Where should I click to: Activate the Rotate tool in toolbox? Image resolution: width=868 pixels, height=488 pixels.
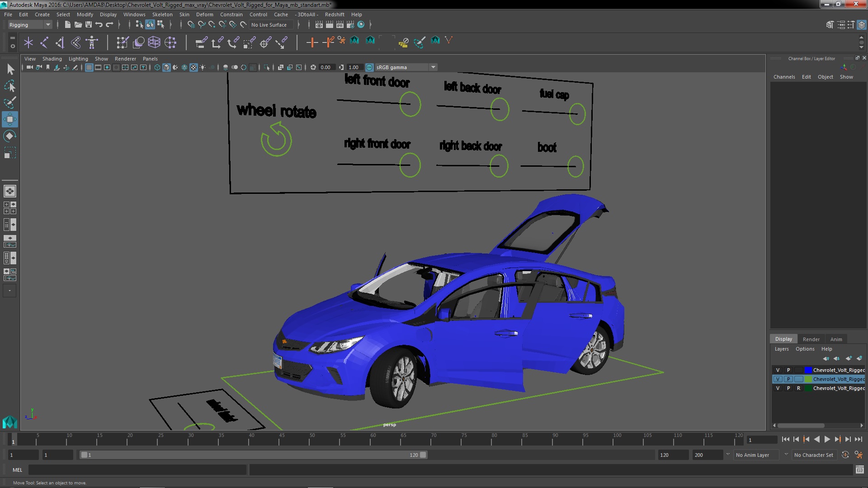click(x=10, y=136)
